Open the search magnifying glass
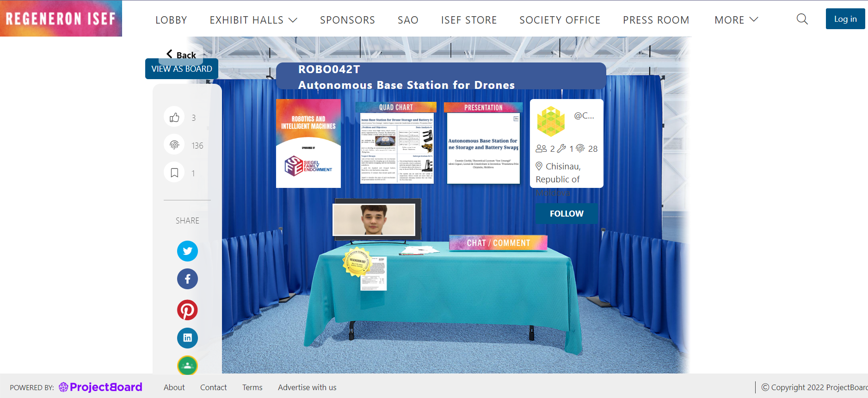 coord(802,19)
